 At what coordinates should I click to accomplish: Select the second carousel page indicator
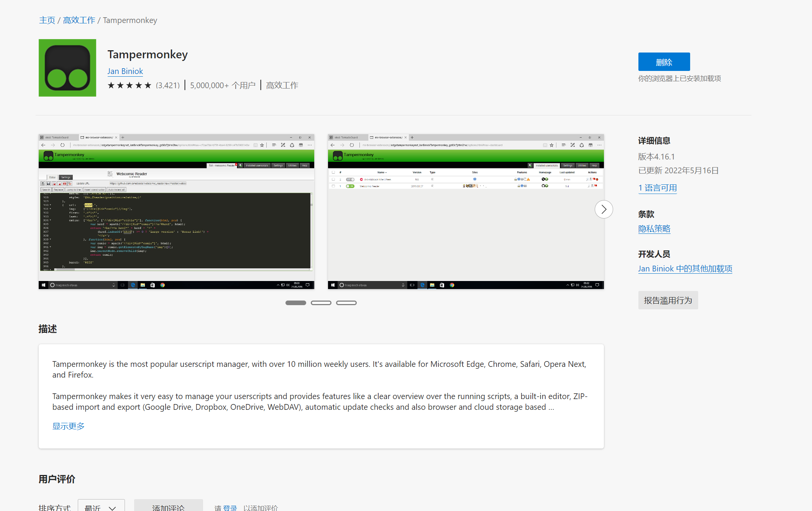[x=321, y=303]
